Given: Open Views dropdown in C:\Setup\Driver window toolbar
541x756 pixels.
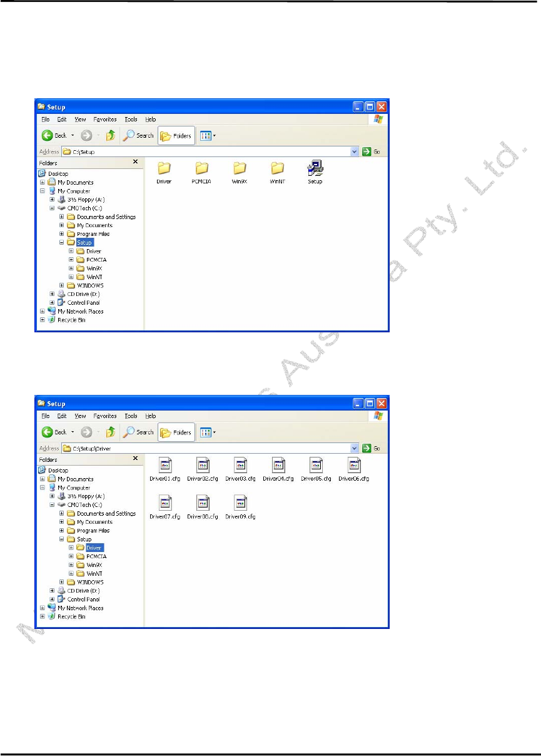Looking at the screenshot, I should pyautogui.click(x=208, y=432).
